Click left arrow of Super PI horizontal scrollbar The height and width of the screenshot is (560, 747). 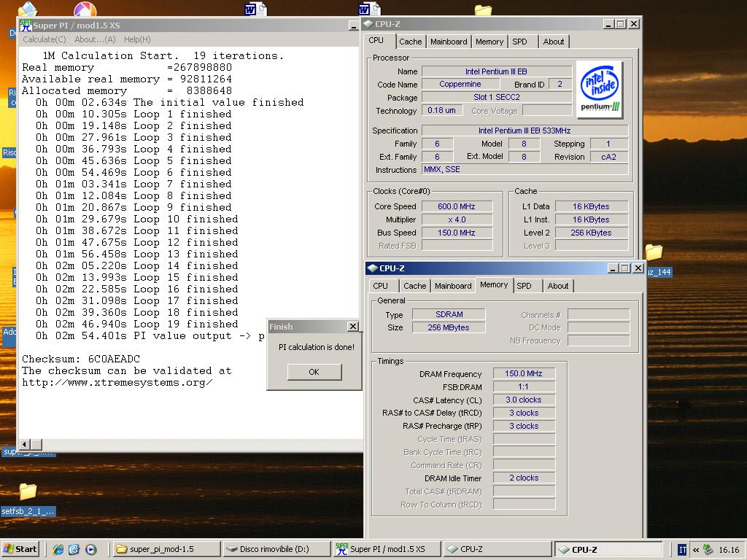tap(24, 444)
